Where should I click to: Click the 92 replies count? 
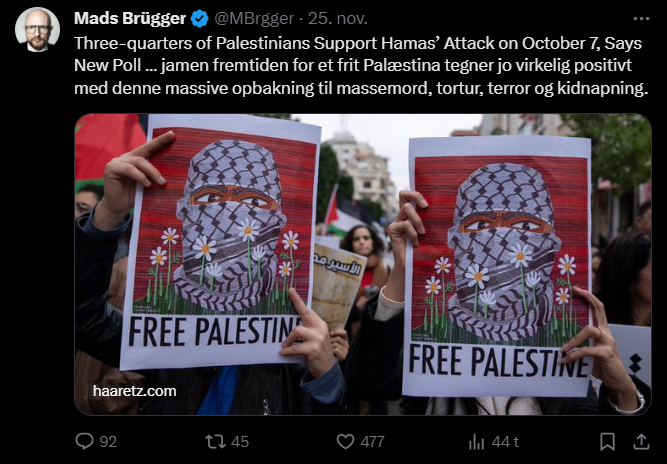click(x=108, y=442)
